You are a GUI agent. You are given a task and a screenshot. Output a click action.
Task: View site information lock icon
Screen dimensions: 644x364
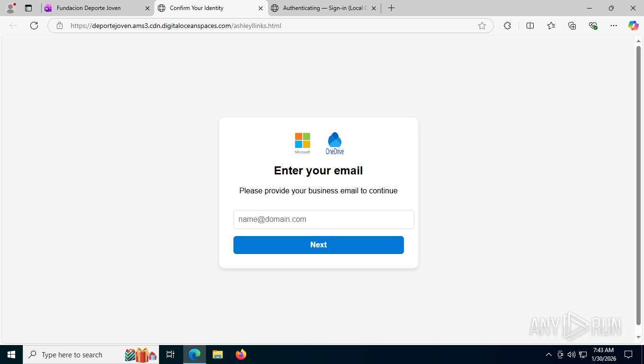(60, 26)
